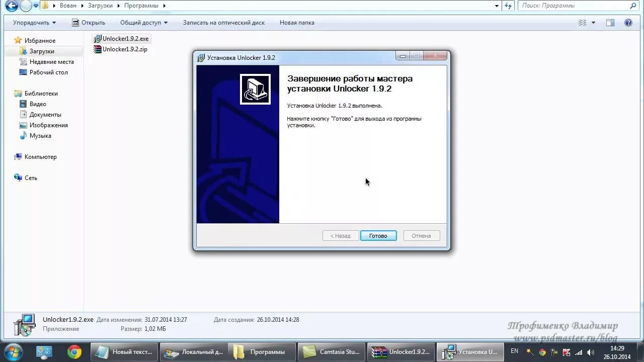Click the Готово button to finish setup

[x=378, y=236]
